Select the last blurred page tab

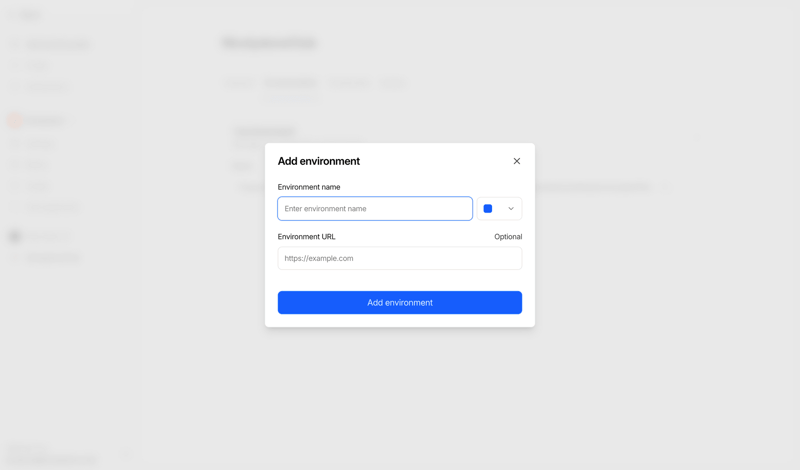[394, 83]
